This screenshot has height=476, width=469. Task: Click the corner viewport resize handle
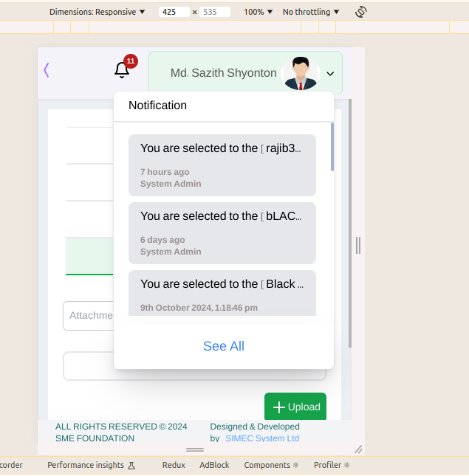tap(359, 449)
